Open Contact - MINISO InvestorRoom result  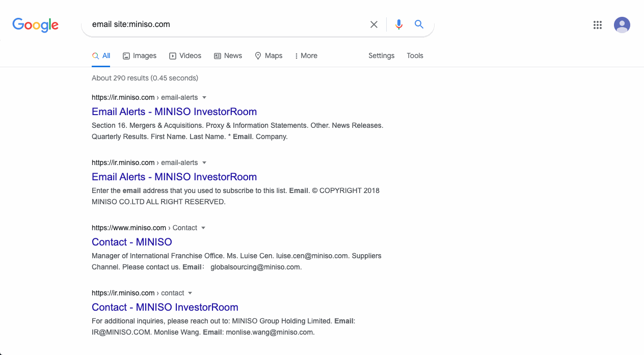click(165, 307)
